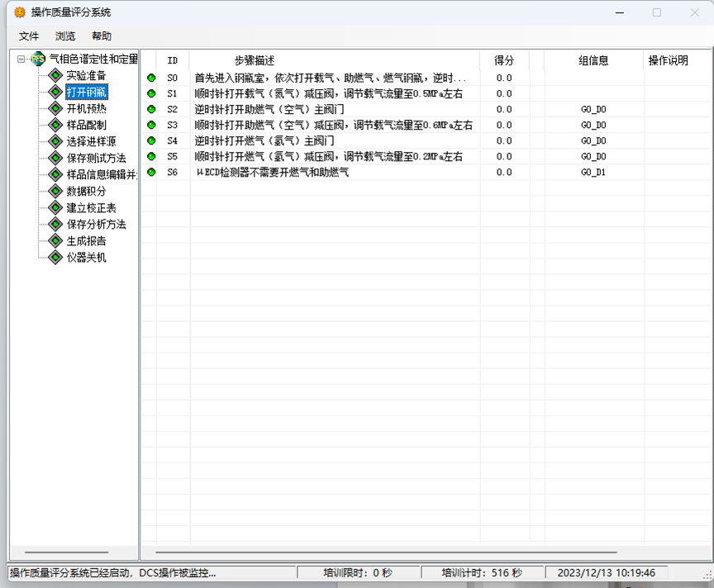
Task: Click the diamond icon beside 开机预热
Action: tap(55, 109)
